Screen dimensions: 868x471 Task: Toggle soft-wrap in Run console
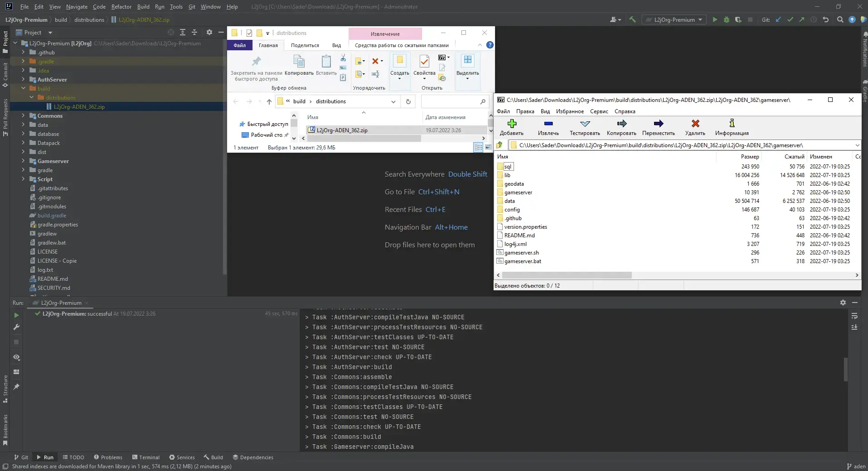coord(854,316)
